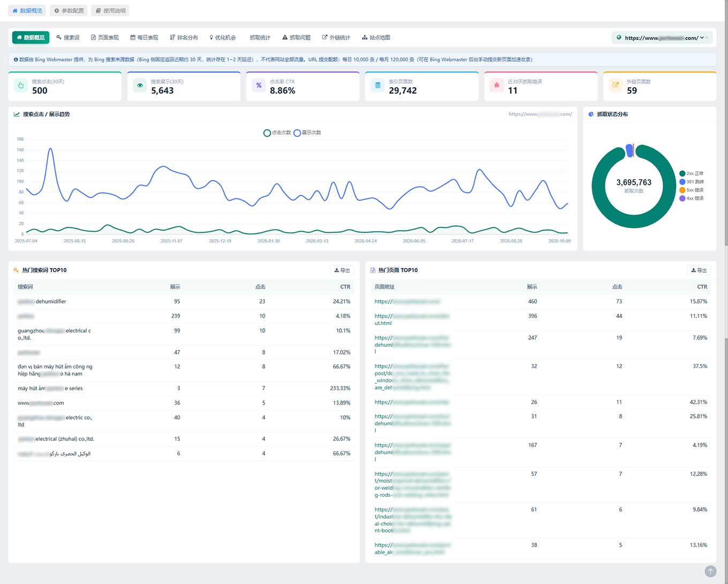Toggle the 2xx 正常 legend entry
Screen dimensions: 728x584
coord(692,173)
